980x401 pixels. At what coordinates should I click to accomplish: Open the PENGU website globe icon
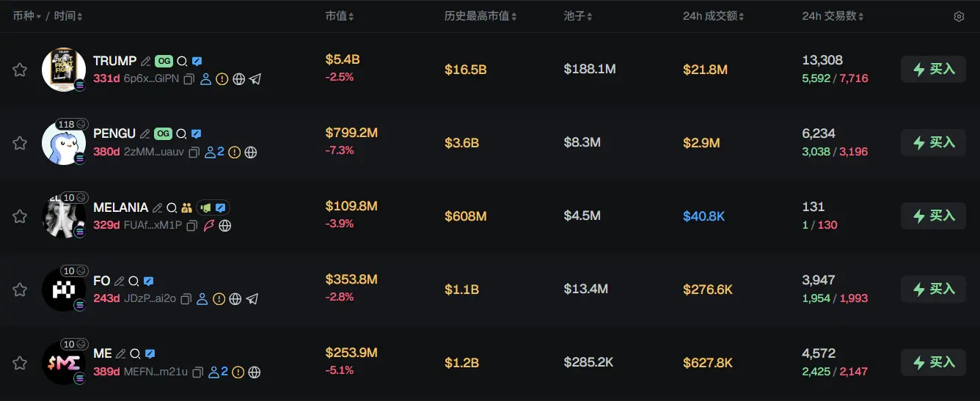pos(251,152)
